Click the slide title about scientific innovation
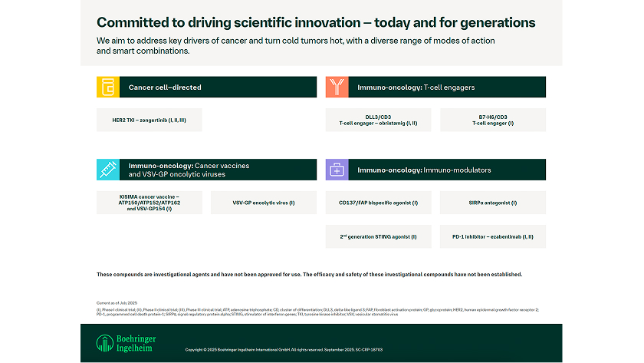Image resolution: width=644 pixels, height=363 pixels. pyautogui.click(x=316, y=22)
